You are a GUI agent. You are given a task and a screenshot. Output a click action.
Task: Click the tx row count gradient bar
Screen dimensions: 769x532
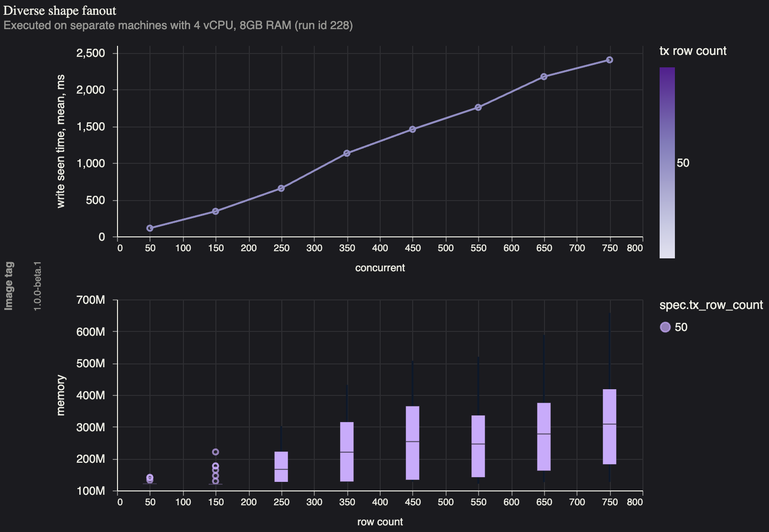click(667, 162)
